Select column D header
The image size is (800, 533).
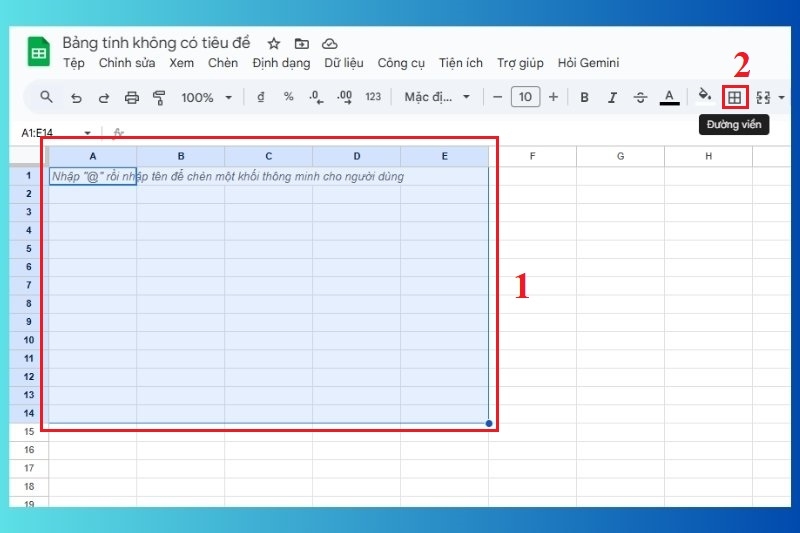coord(357,156)
